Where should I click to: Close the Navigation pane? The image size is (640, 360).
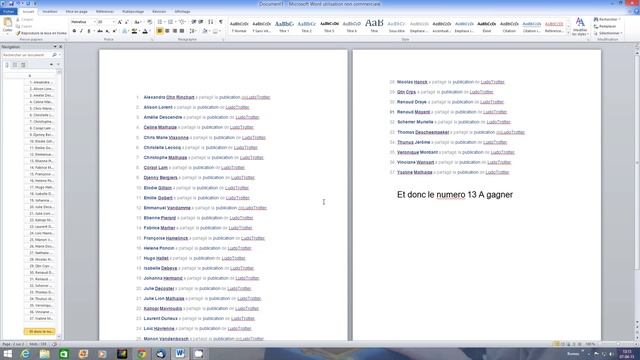[61, 47]
